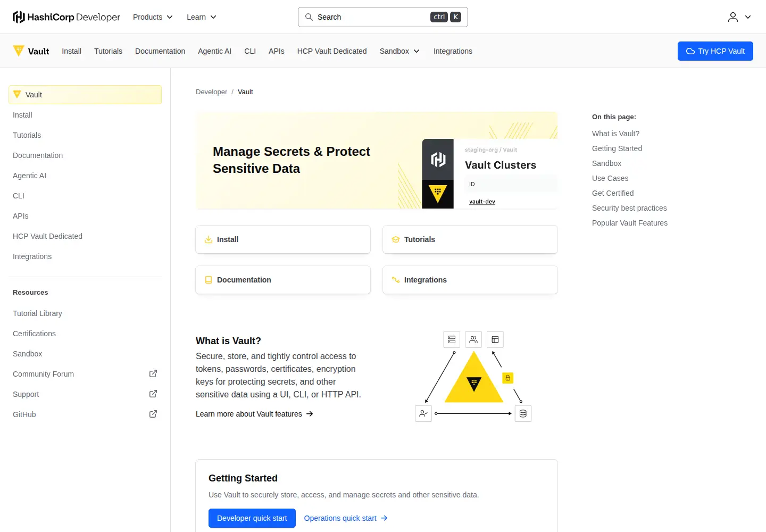
Task: Go to the CLI nav item
Action: tap(250, 51)
